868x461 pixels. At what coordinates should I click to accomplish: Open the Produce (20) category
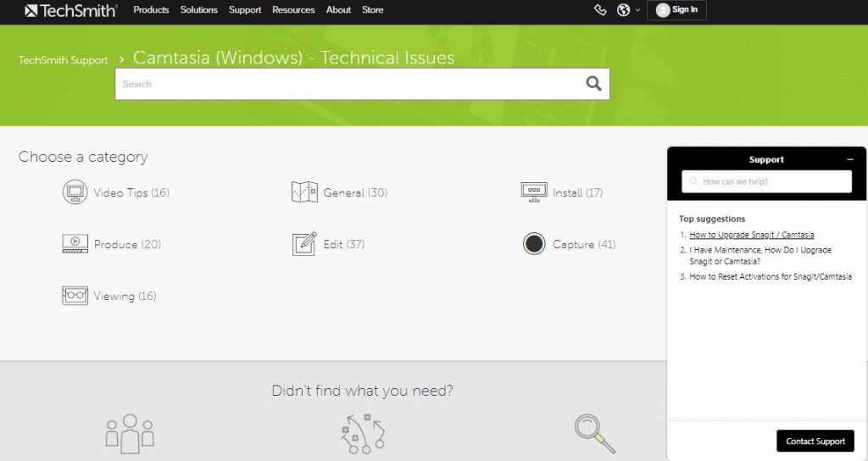[127, 244]
